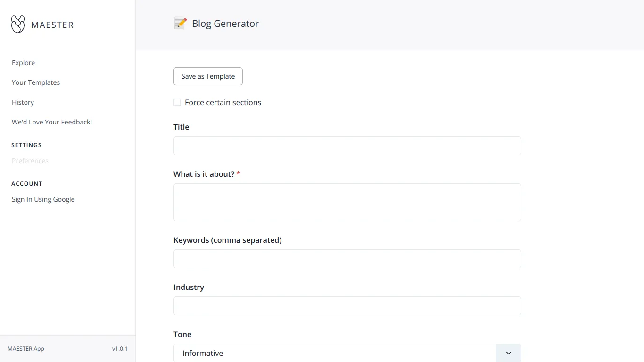The height and width of the screenshot is (362, 644).
Task: Open We'd Love Your Feedback!
Action: [x=51, y=122]
